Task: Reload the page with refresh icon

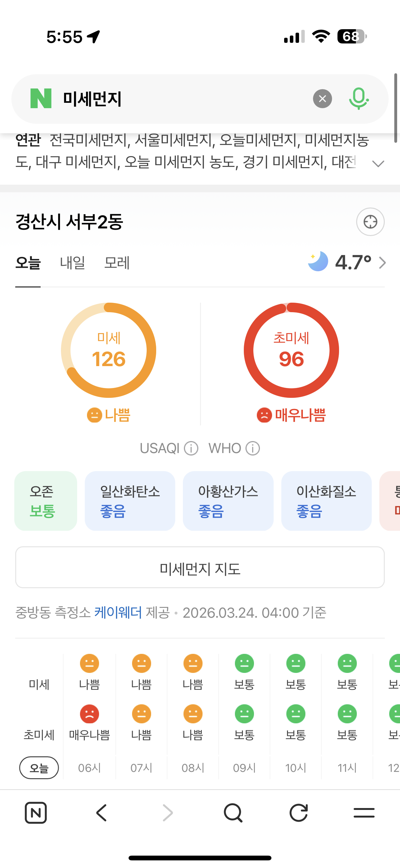Action: 298,813
